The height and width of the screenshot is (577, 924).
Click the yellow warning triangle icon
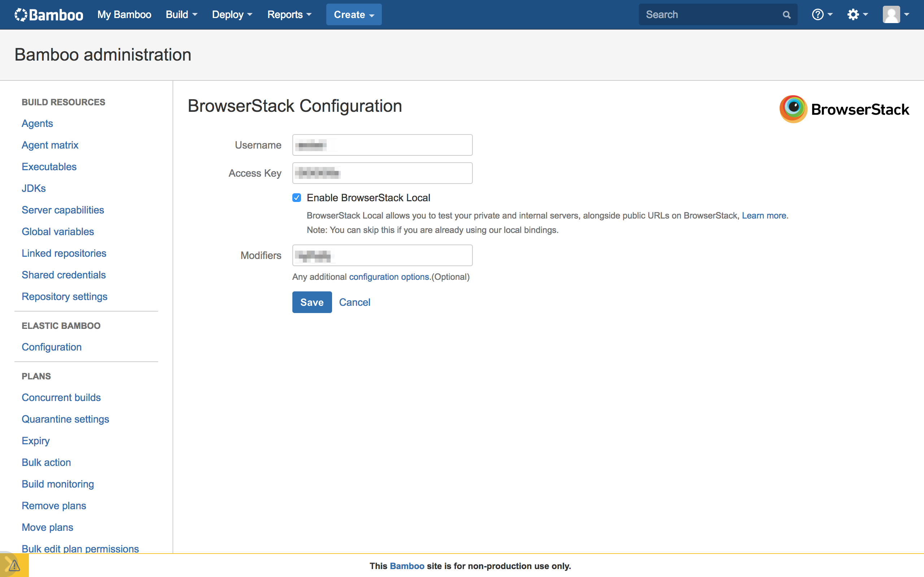[x=14, y=565]
